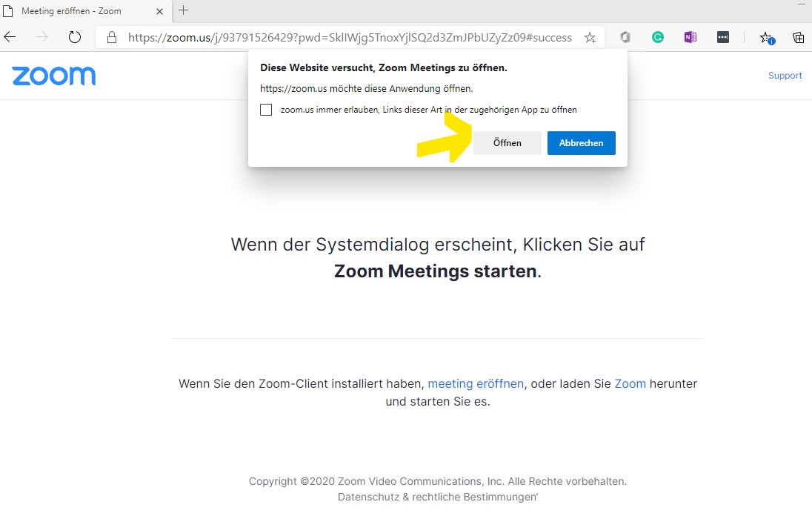The image size is (812, 519).
Task: Click the Zoom logo
Action: point(54,76)
